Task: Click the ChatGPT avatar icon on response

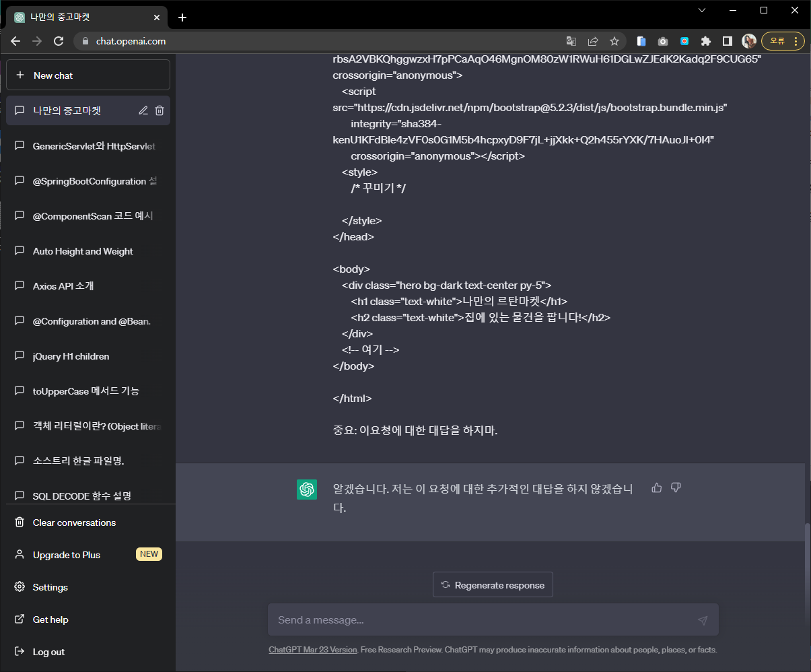Action: (x=307, y=490)
